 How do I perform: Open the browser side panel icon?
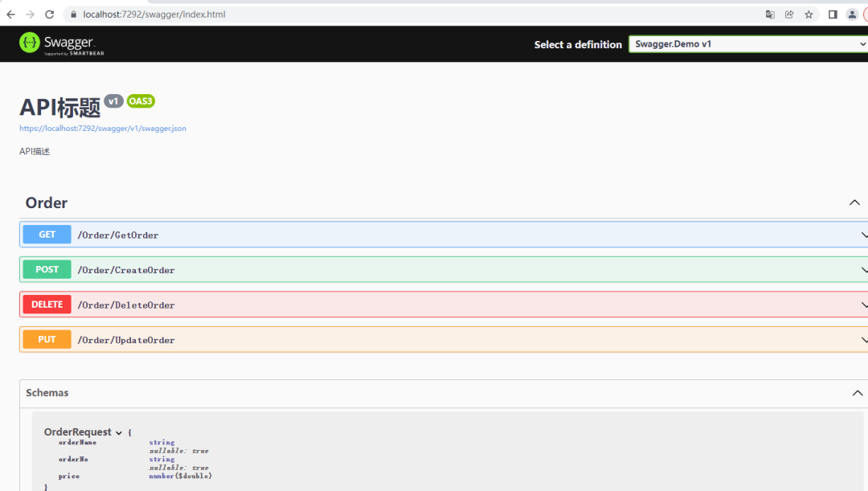pyautogui.click(x=833, y=14)
